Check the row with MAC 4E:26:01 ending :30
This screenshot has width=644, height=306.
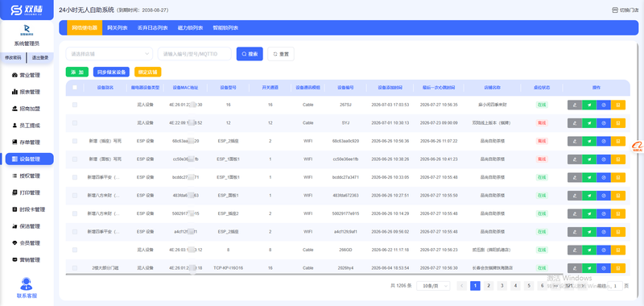click(x=75, y=105)
